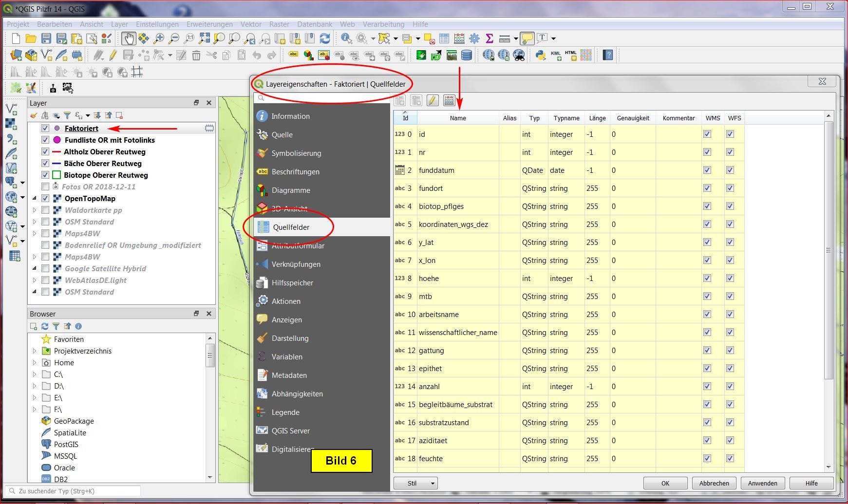This screenshot has width=848, height=504.
Task: Click the field table vertical scrollbar
Action: pyautogui.click(x=829, y=250)
